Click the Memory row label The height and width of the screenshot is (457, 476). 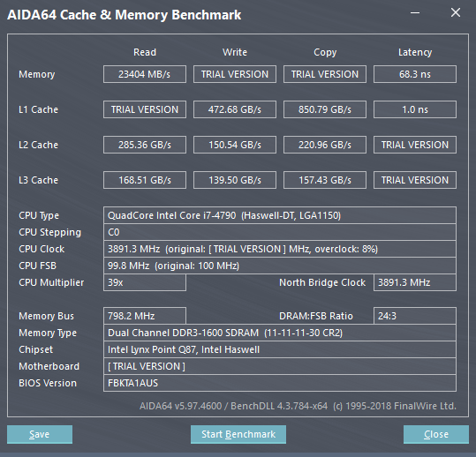[x=37, y=74]
